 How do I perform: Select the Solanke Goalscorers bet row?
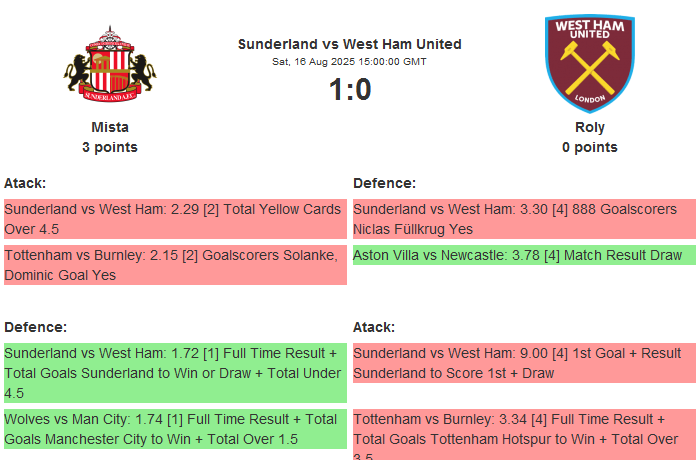[x=175, y=265]
